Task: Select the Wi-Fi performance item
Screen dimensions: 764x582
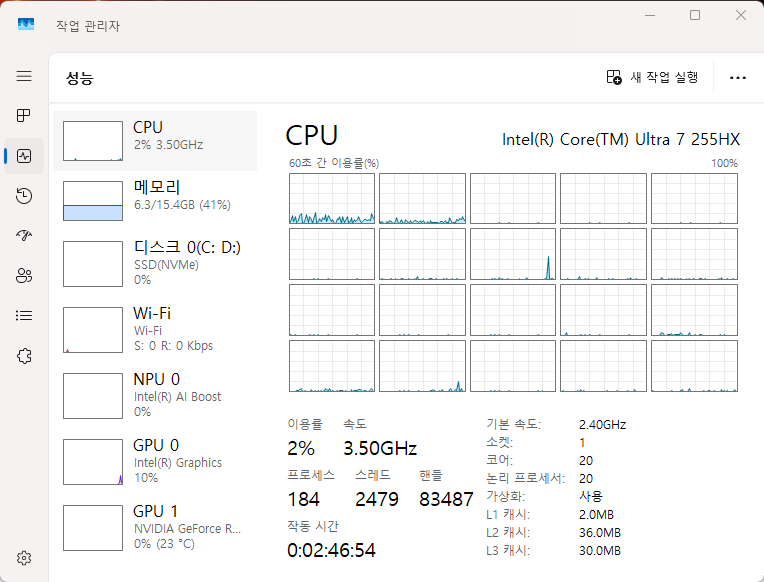Action: pos(155,330)
